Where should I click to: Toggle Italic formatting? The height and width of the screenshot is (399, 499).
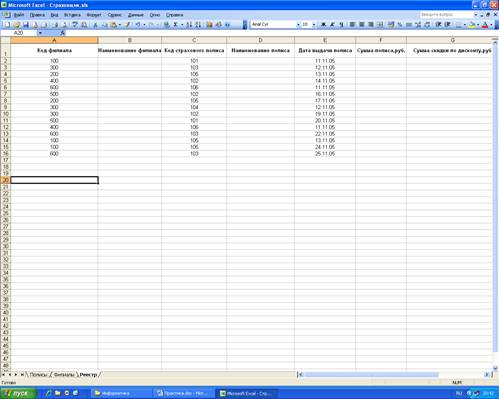point(332,25)
